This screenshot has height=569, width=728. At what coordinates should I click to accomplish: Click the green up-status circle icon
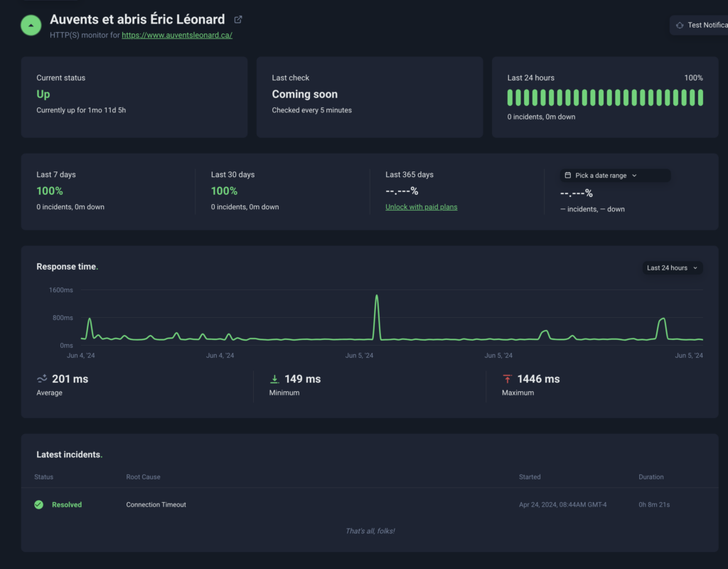[31, 25]
